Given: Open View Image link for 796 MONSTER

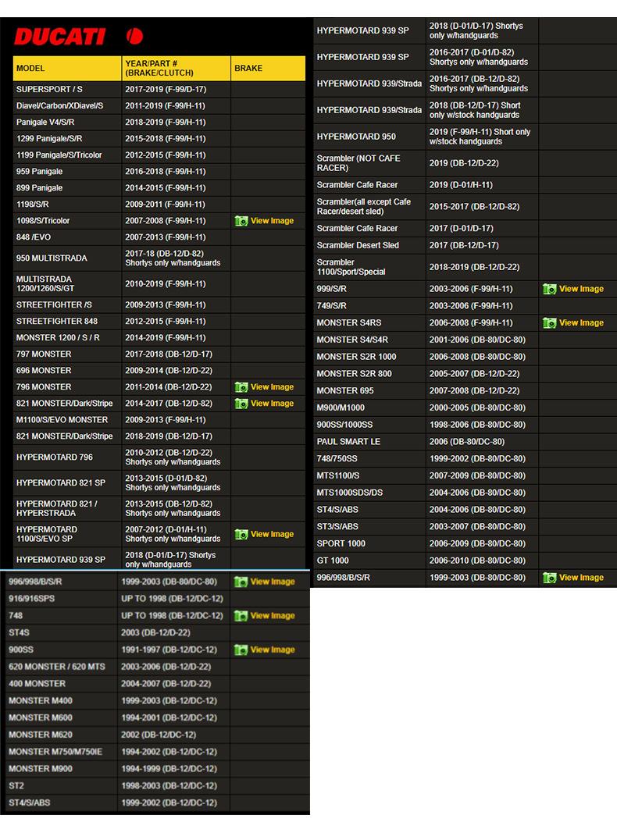Looking at the screenshot, I should coord(272,387).
